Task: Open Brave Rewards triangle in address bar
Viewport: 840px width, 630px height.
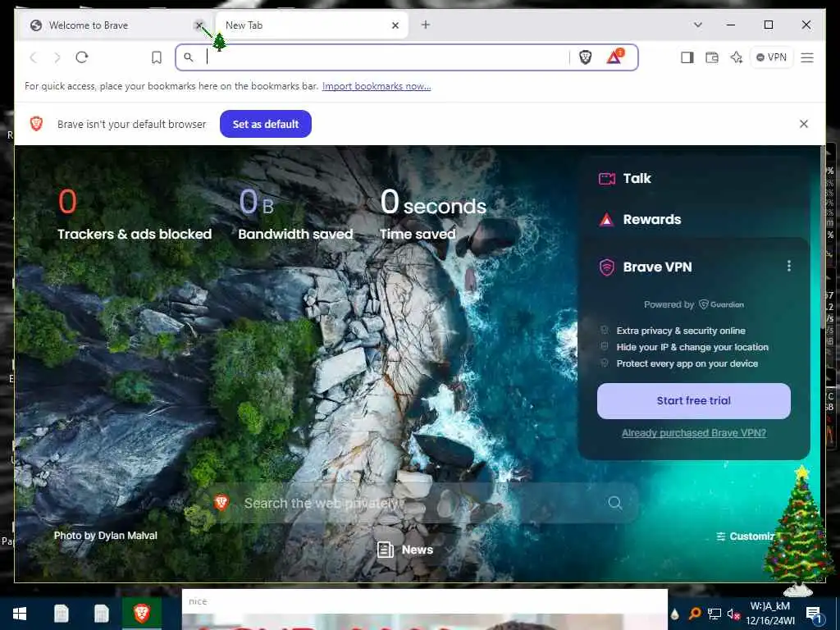Action: pyautogui.click(x=615, y=57)
